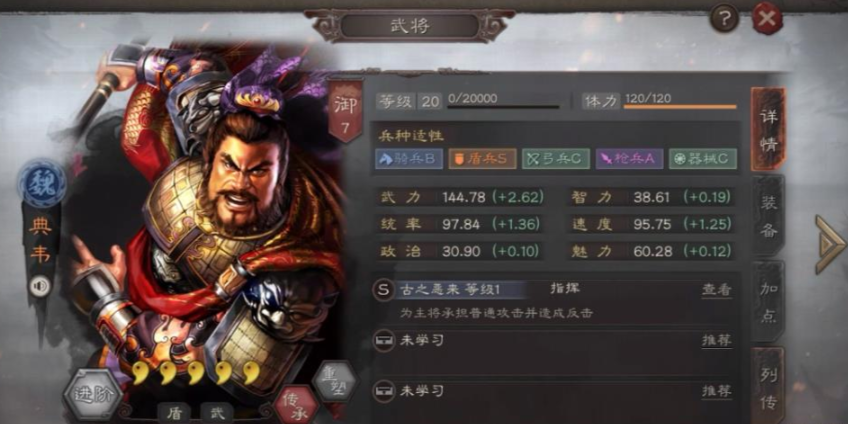Tap the 御 7 cost banner
This screenshot has height=424, width=848.
pos(346,110)
